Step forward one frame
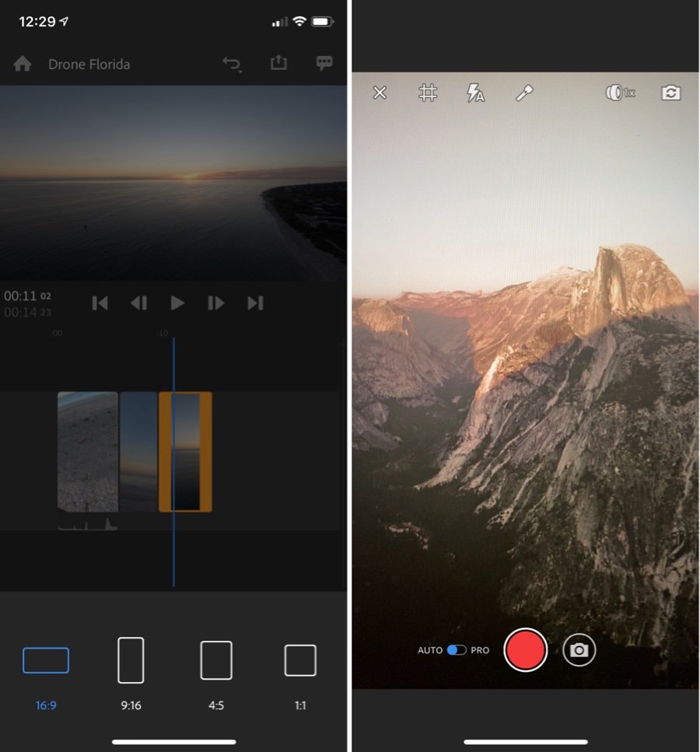The image size is (700, 752). pos(216,303)
